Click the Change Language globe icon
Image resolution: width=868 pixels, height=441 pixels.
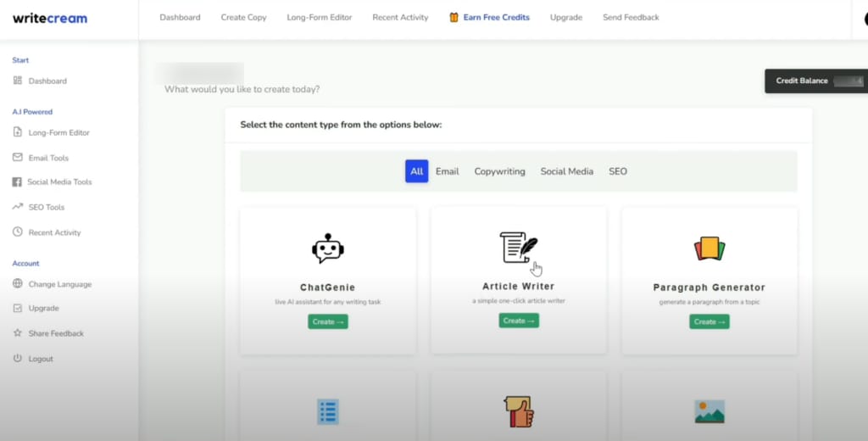tap(18, 283)
